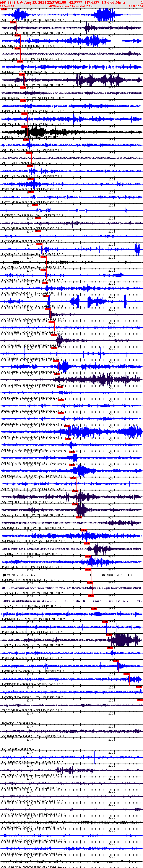Select the UW.MORO EHZ station label
Screen dimensions: 143x868
click(x=33, y=476)
